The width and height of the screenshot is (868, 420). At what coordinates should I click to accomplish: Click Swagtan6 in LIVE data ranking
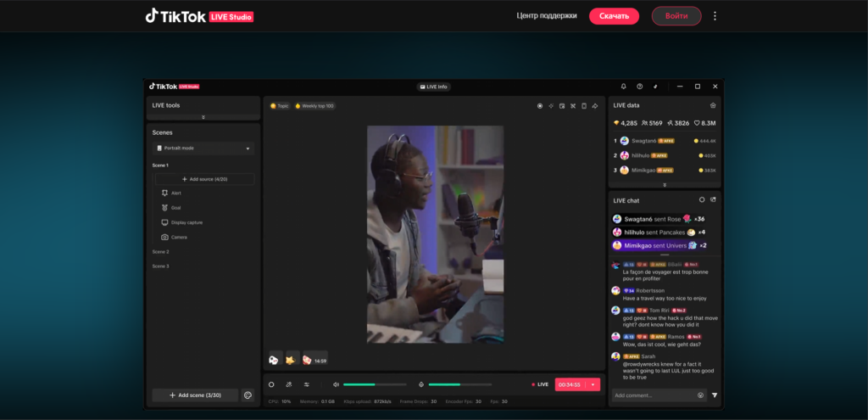[665, 141]
